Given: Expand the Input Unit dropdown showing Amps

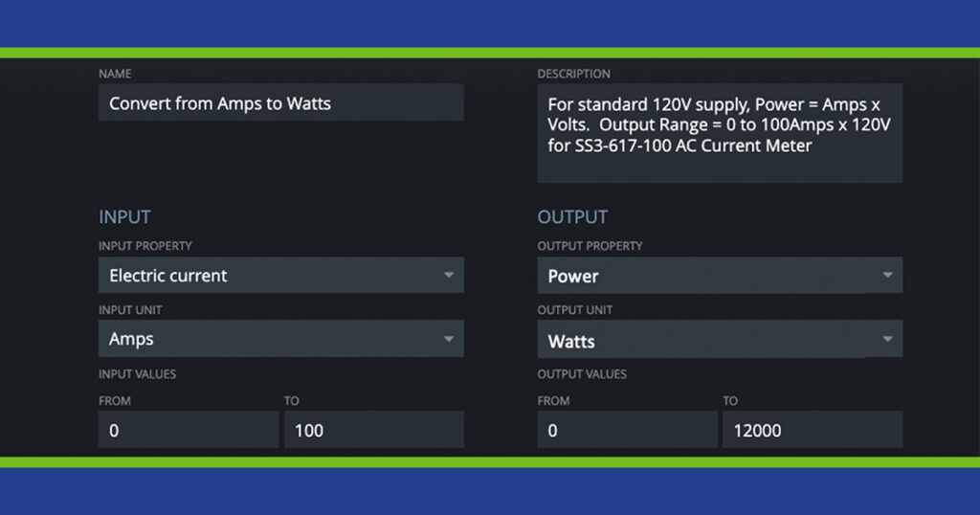Looking at the screenshot, I should click(x=280, y=340).
